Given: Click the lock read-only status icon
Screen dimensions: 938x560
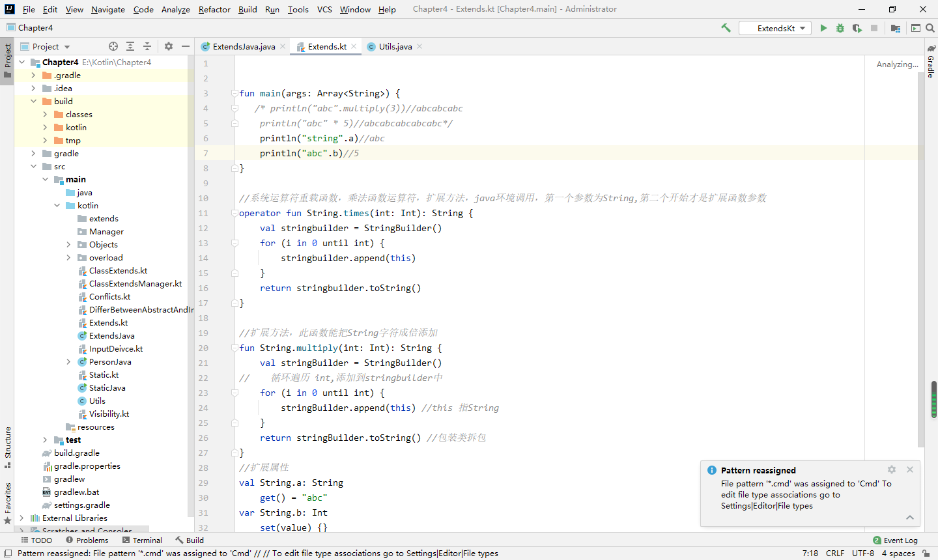Looking at the screenshot, I should (926, 553).
